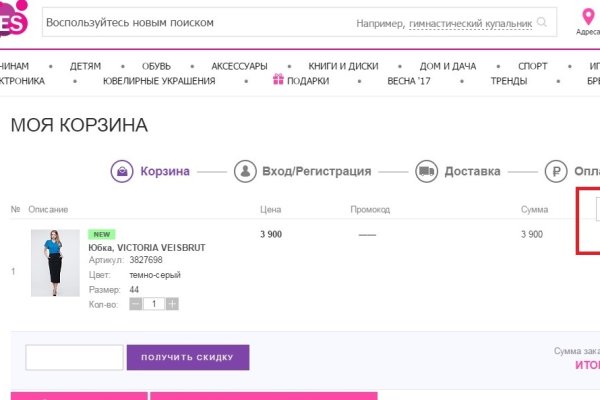Click the Оплата ruble step icon

[556, 171]
